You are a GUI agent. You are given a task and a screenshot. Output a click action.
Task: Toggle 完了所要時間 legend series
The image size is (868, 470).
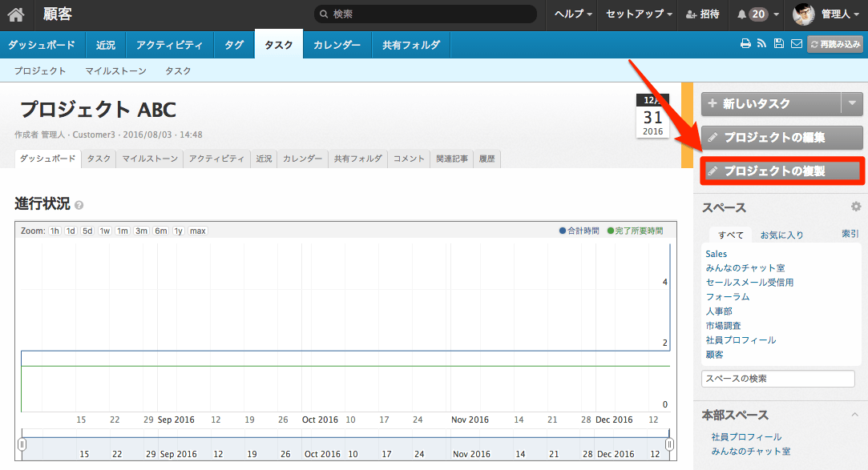(635, 231)
